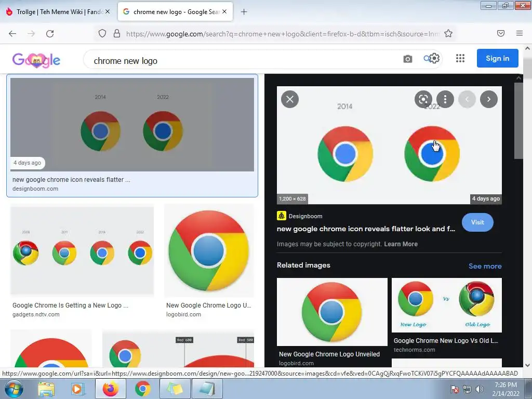The width and height of the screenshot is (532, 399).
Task: Click the large preview image of Chrome logos
Action: (389, 145)
